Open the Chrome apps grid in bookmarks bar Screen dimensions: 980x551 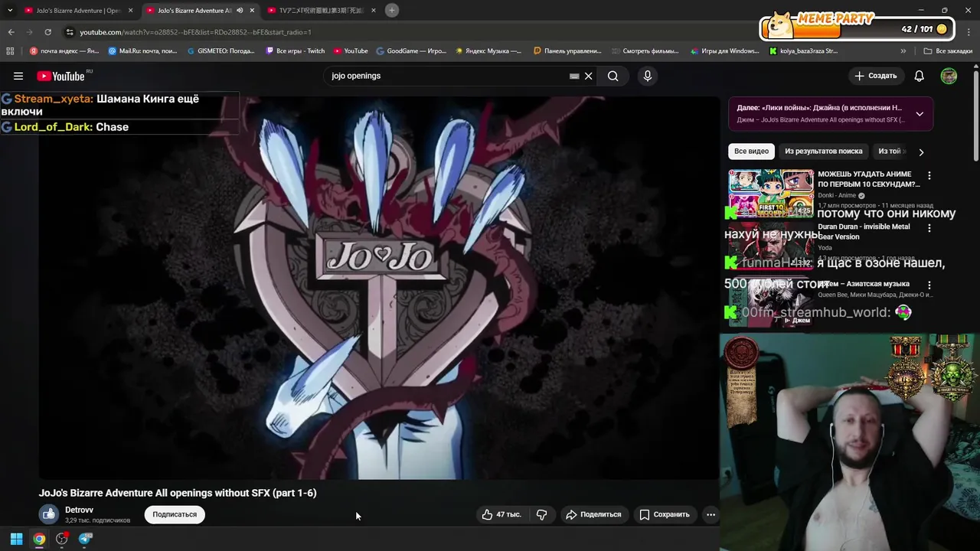pos(10,51)
